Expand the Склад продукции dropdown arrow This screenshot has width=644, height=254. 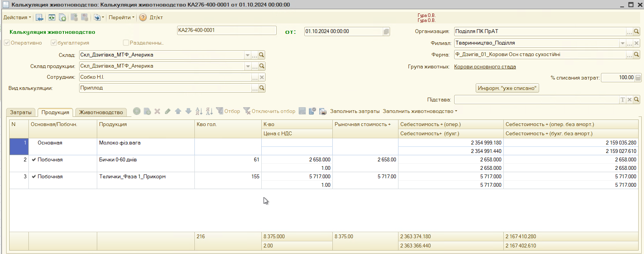[x=247, y=66]
